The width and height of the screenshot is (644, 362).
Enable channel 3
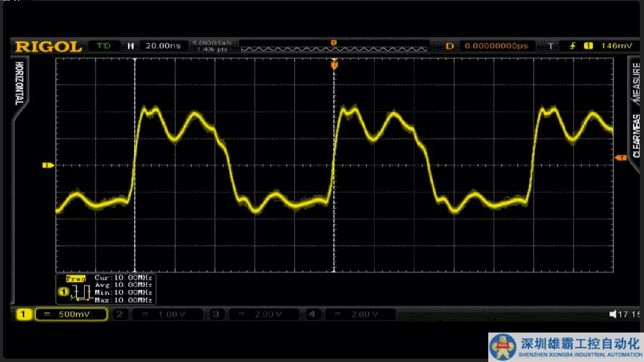point(216,314)
